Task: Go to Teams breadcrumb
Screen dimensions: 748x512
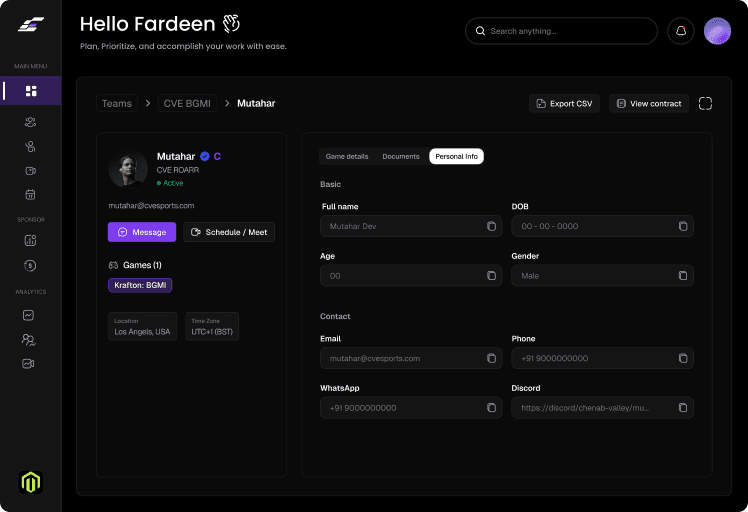Action: pyautogui.click(x=117, y=104)
